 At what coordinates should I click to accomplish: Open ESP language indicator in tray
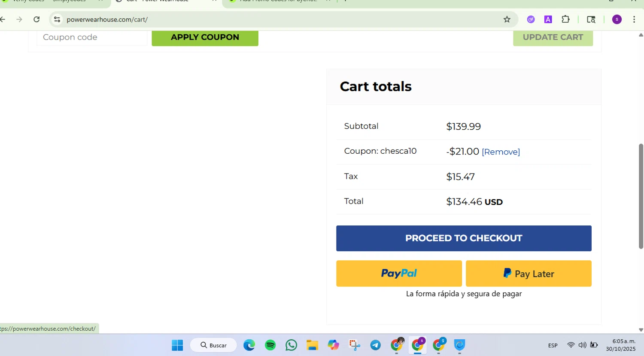point(553,345)
